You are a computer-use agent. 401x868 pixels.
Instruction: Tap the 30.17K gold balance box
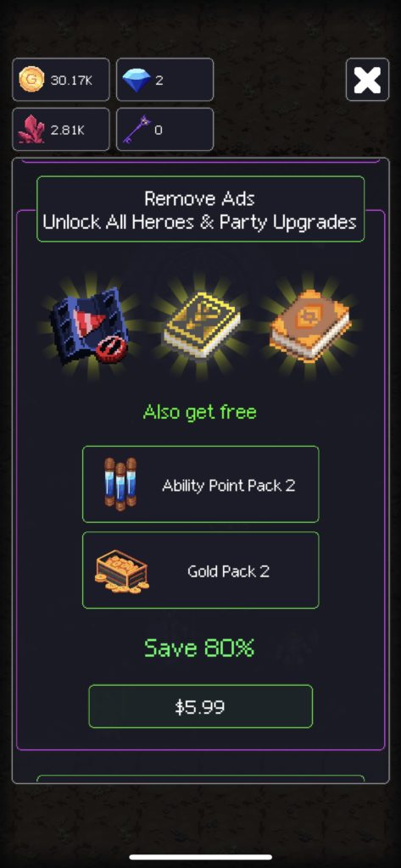click(x=61, y=80)
